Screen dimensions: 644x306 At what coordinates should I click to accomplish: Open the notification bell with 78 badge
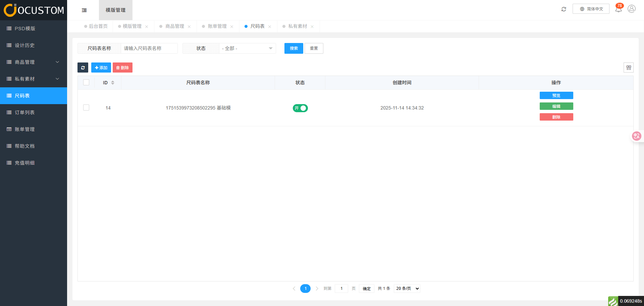pos(618,9)
